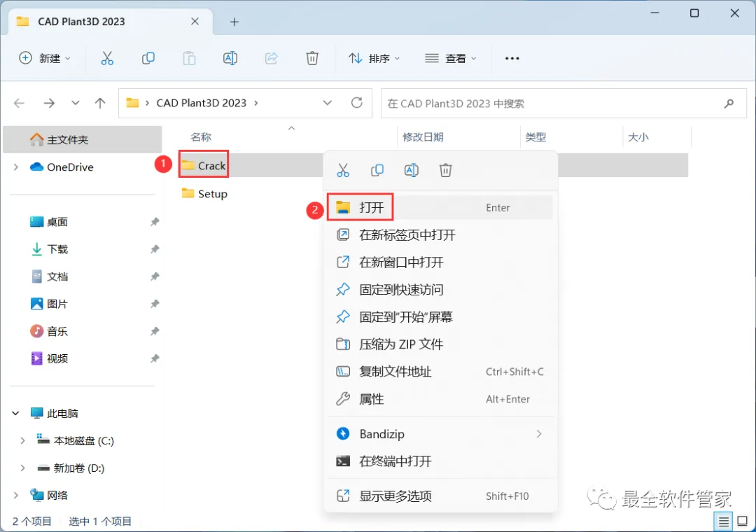The image size is (756, 532).
Task: Refresh the current folder view
Action: coord(357,103)
